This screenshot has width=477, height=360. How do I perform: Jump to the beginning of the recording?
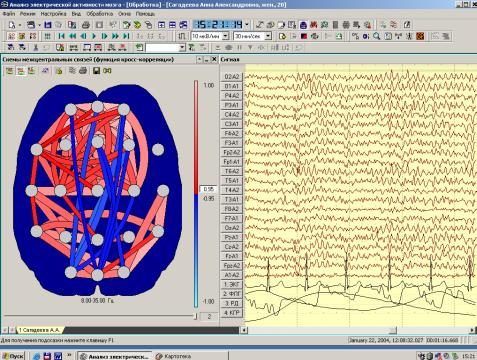(x=61, y=36)
